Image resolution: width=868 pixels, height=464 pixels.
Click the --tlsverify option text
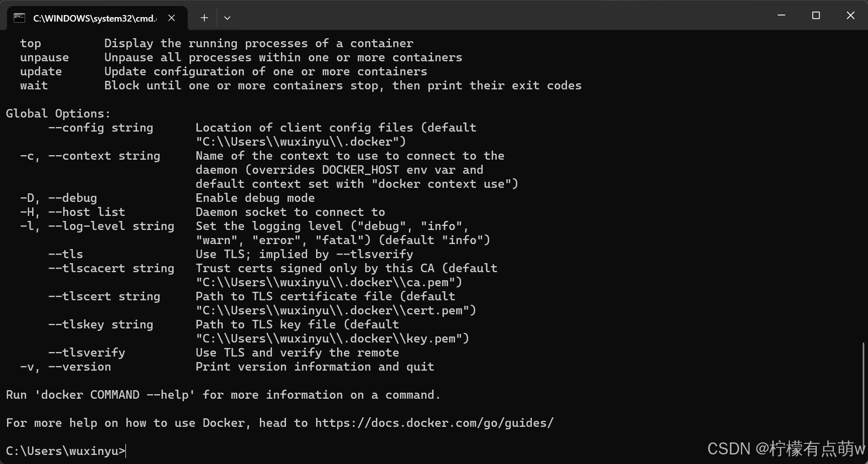point(86,352)
